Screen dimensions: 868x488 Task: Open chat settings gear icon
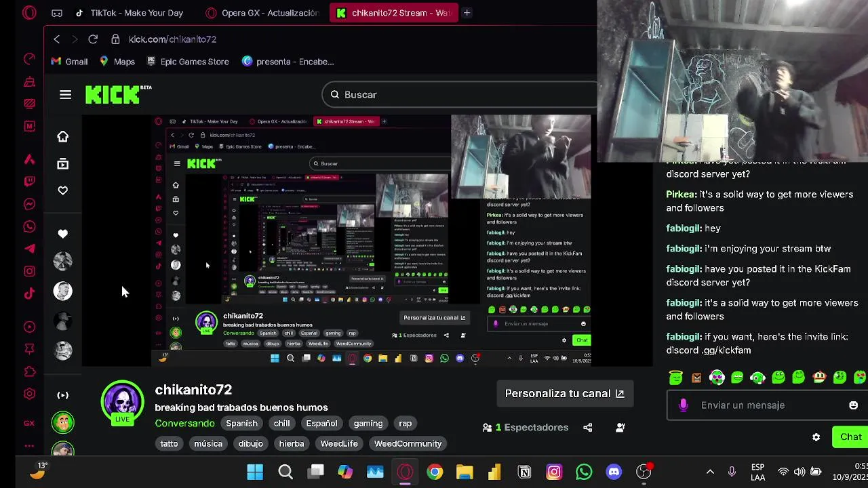[816, 437]
